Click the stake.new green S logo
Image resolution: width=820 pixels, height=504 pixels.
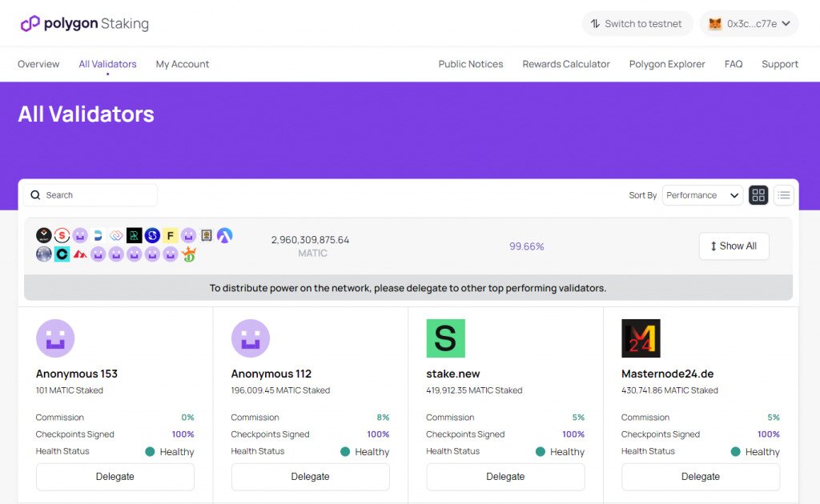pyautogui.click(x=445, y=338)
